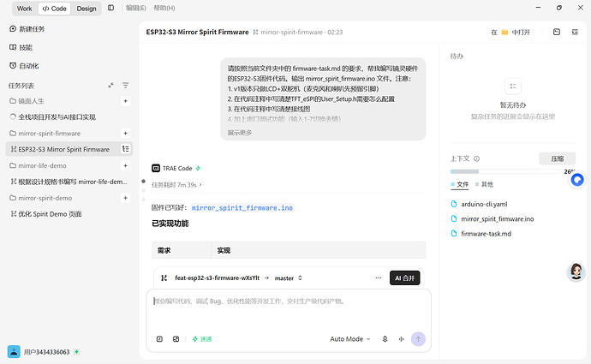Select the 文件 context tab
The image size is (591, 364).
tap(459, 185)
